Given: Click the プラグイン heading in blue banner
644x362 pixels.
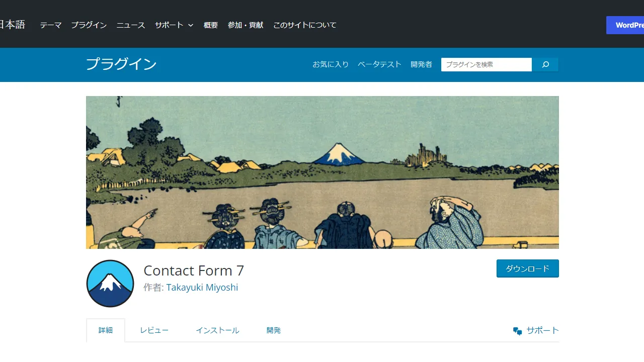Looking at the screenshot, I should pyautogui.click(x=121, y=64).
